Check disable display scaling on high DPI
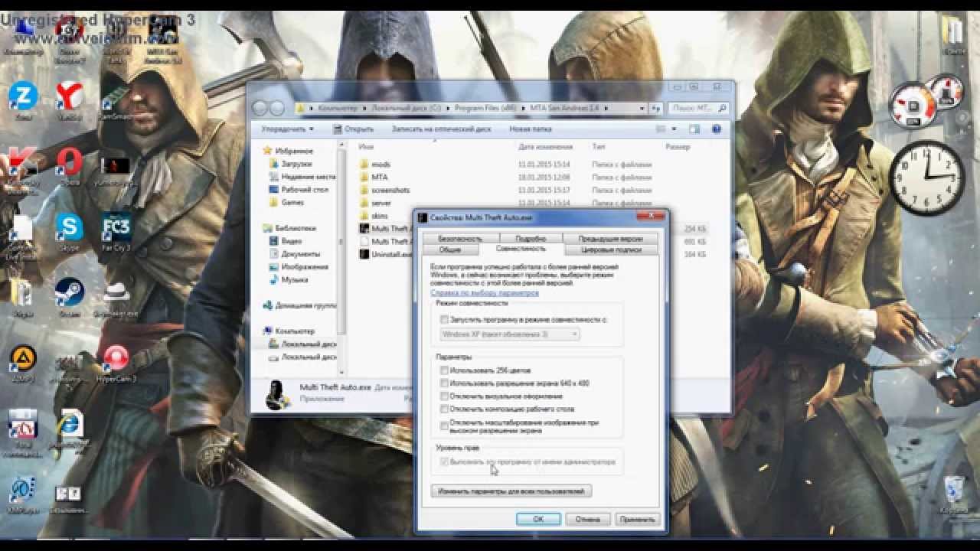 [444, 425]
